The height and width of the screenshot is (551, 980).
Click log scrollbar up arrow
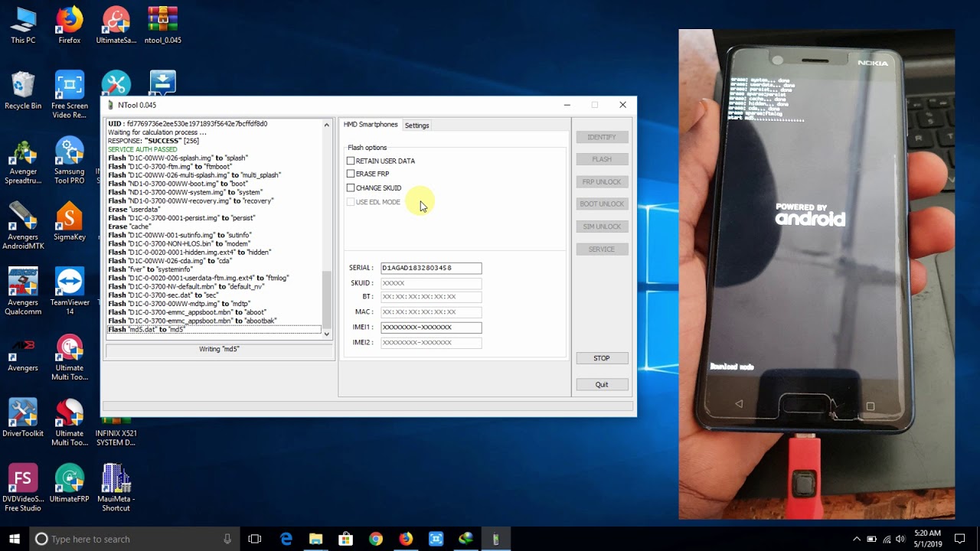click(x=327, y=125)
